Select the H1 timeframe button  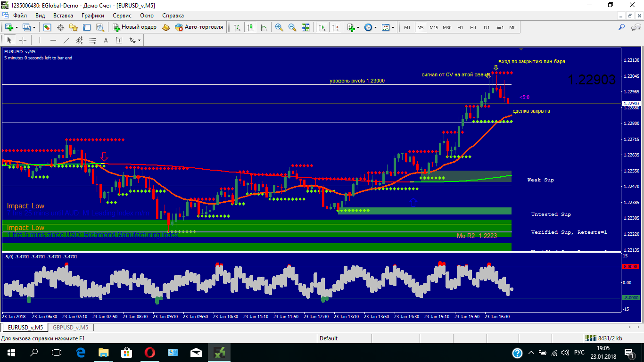[x=460, y=27]
